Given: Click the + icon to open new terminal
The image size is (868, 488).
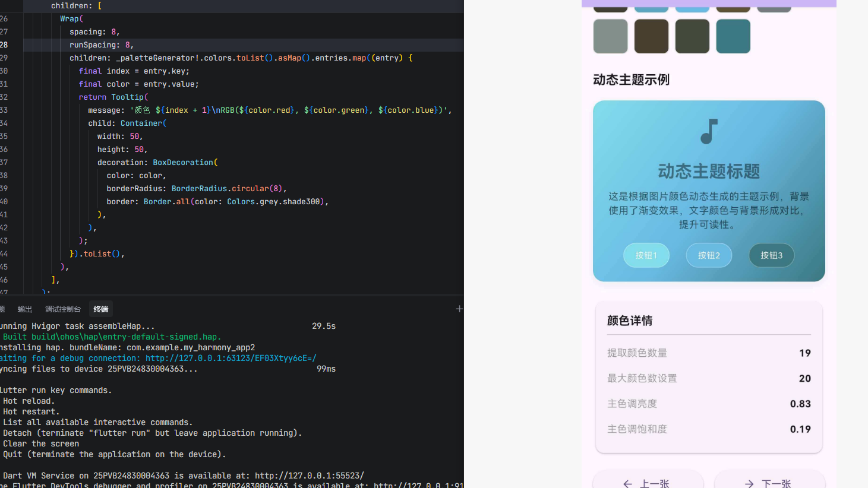Looking at the screenshot, I should click(x=459, y=309).
